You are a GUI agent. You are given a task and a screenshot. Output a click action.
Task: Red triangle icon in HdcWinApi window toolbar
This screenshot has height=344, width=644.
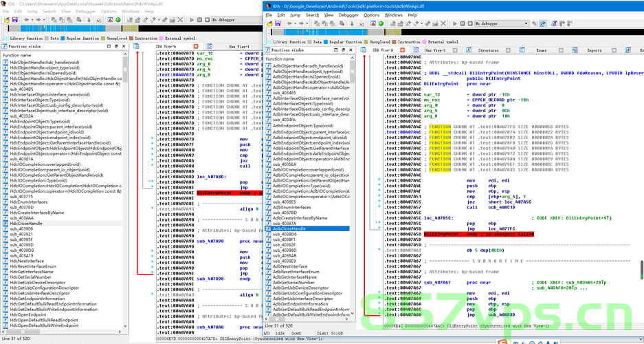(x=110, y=20)
